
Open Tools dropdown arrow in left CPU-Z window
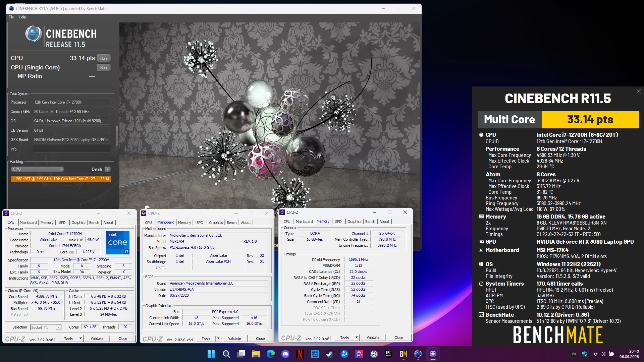pos(80,339)
